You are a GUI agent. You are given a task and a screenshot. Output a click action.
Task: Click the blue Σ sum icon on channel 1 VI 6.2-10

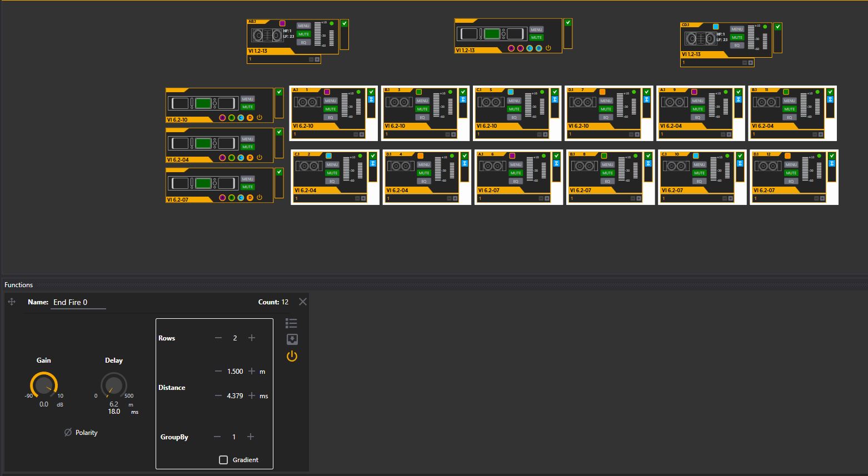point(372,98)
